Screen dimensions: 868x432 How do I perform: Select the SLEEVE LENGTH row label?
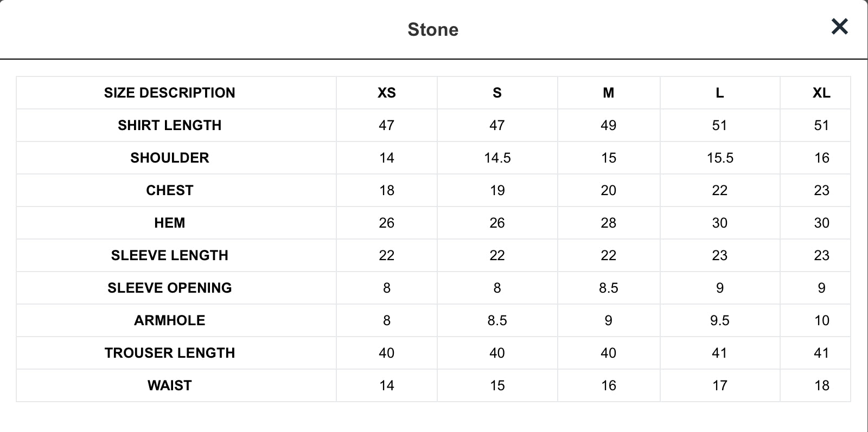(170, 255)
